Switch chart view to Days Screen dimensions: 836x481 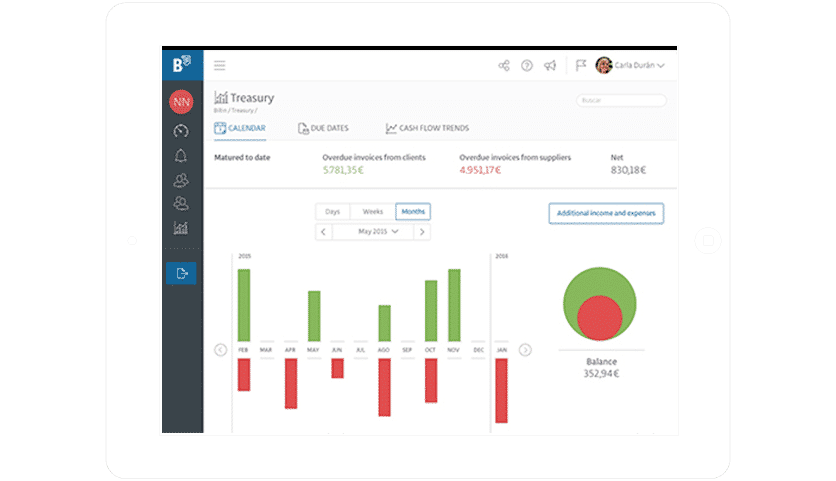[333, 212]
